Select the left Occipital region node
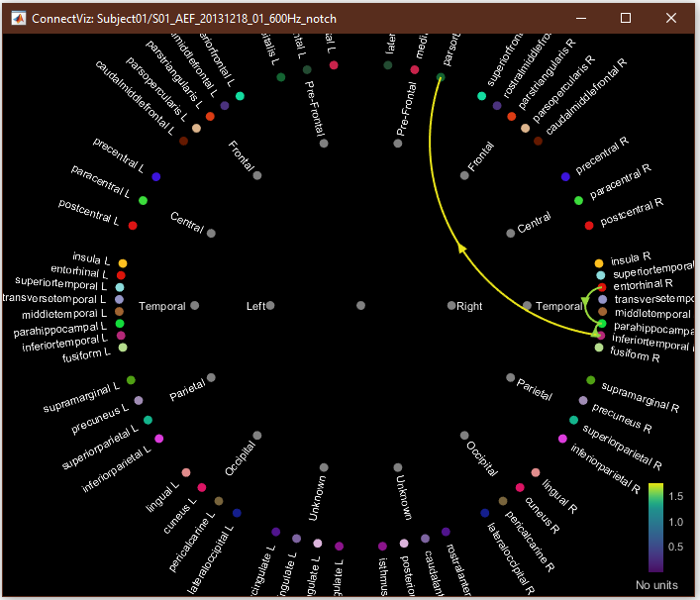 pos(257,435)
